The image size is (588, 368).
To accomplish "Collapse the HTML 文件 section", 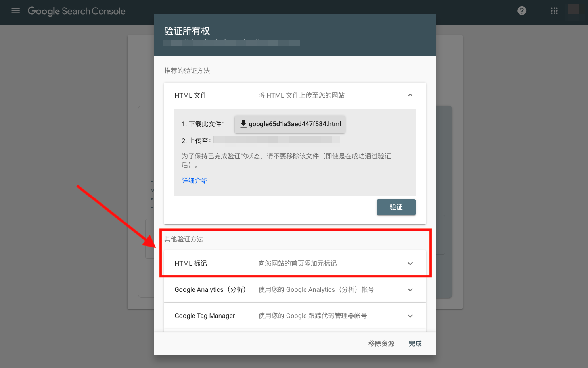I will point(410,95).
